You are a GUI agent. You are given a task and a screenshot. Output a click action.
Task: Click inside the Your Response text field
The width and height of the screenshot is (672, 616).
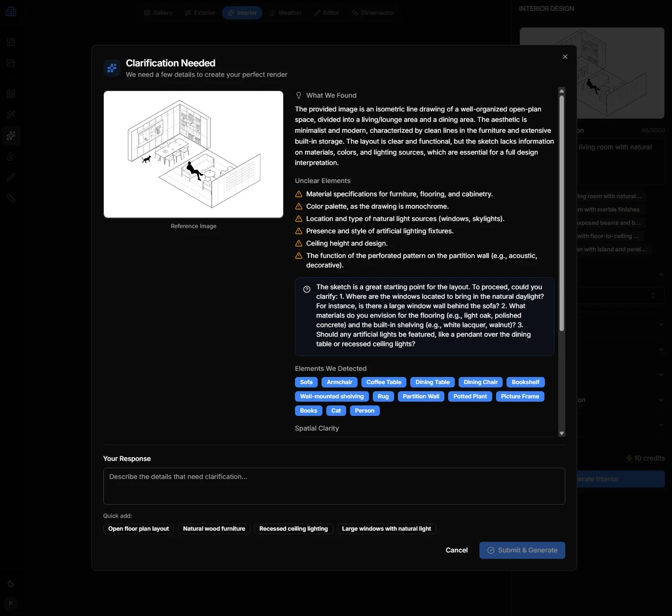pyautogui.click(x=334, y=486)
